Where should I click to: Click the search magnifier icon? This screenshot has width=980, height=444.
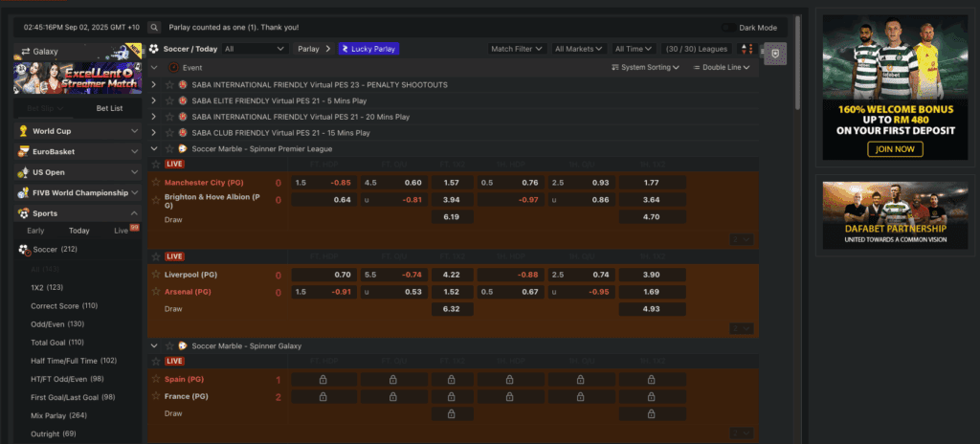pyautogui.click(x=154, y=28)
